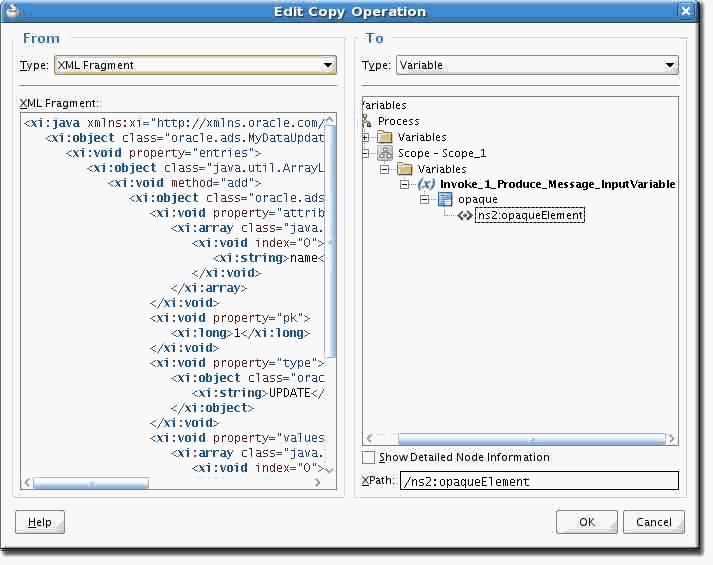Click the ns2:opaqueElement element icon
Screen dimensions: 713x565
[x=465, y=215]
